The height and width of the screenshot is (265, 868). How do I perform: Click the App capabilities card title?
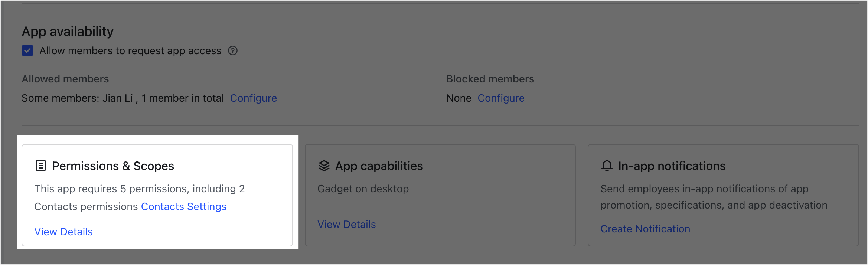pos(379,166)
